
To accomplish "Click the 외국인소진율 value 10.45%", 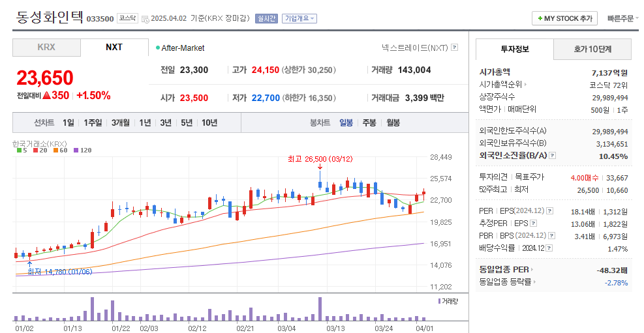I will pos(613,156).
